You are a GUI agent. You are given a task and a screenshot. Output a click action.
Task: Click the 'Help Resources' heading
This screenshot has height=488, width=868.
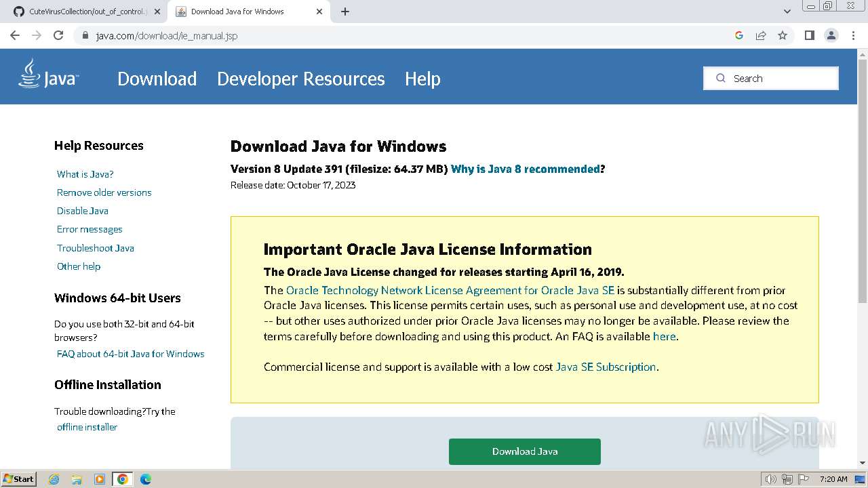tap(99, 146)
